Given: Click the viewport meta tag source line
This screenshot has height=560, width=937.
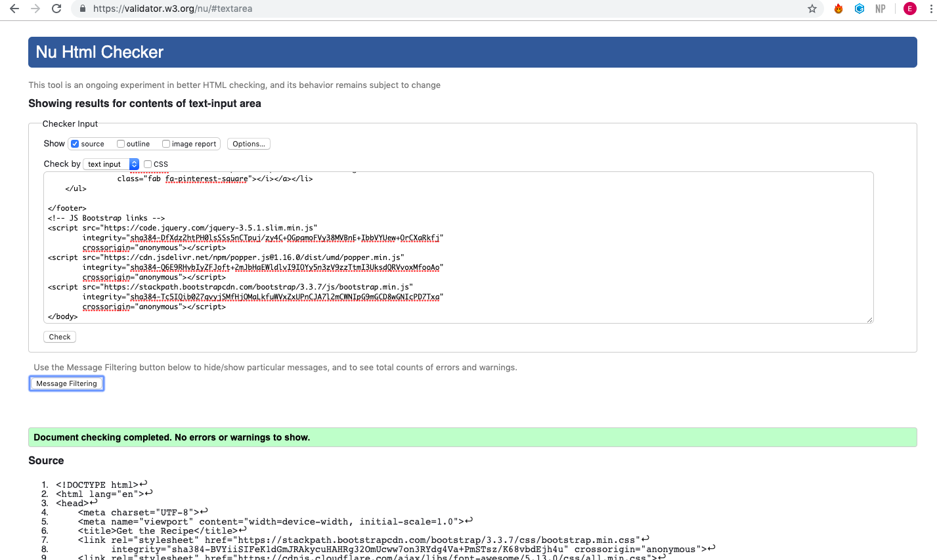Looking at the screenshot, I should coord(269,521).
